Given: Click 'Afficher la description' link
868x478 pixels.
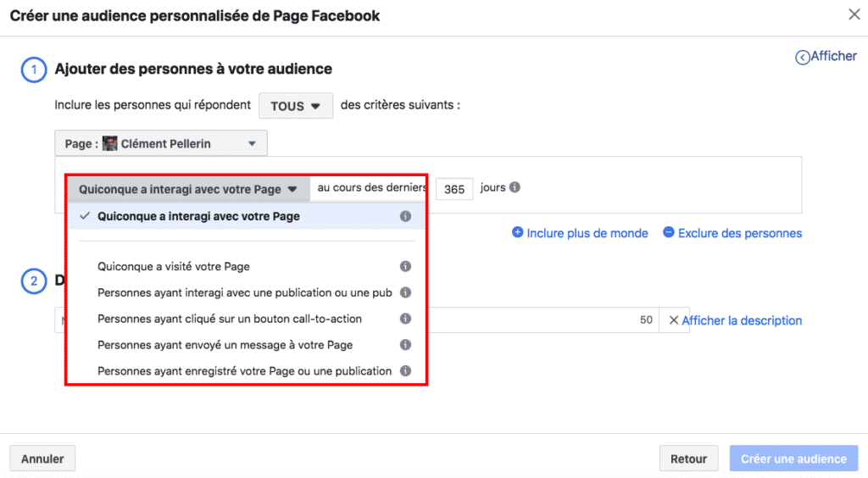Looking at the screenshot, I should point(741,320).
